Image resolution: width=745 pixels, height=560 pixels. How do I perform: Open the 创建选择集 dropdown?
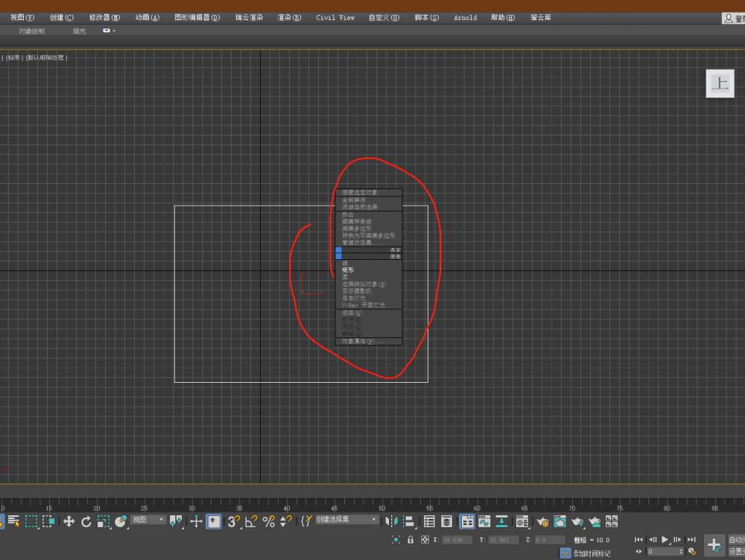[347, 520]
